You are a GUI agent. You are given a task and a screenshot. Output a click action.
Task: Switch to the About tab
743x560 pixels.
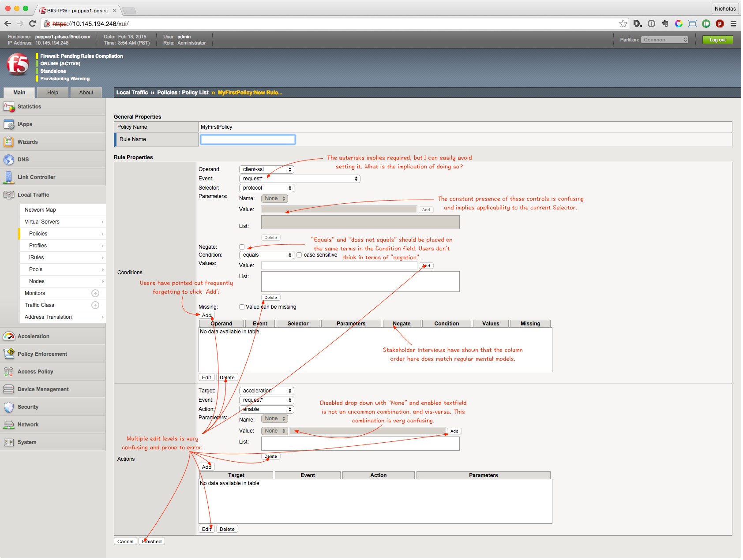[86, 93]
